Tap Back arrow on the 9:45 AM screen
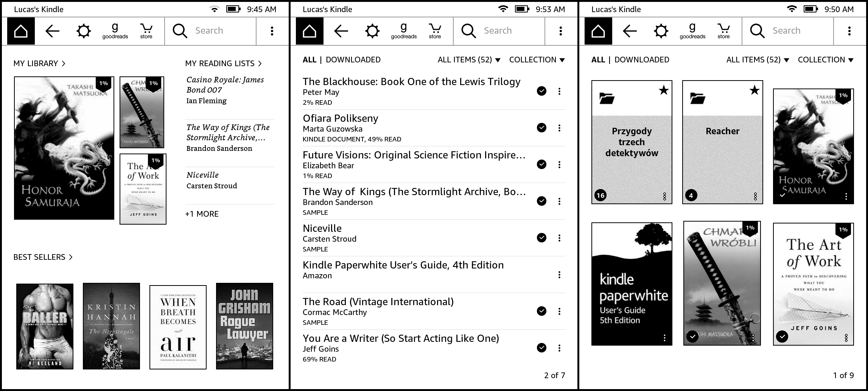 pos(52,31)
